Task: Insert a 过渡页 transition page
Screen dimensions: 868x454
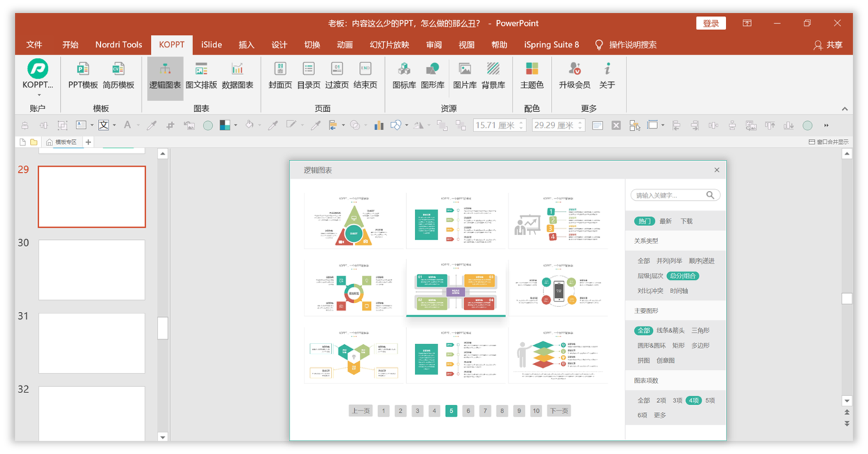Action: coord(337,74)
